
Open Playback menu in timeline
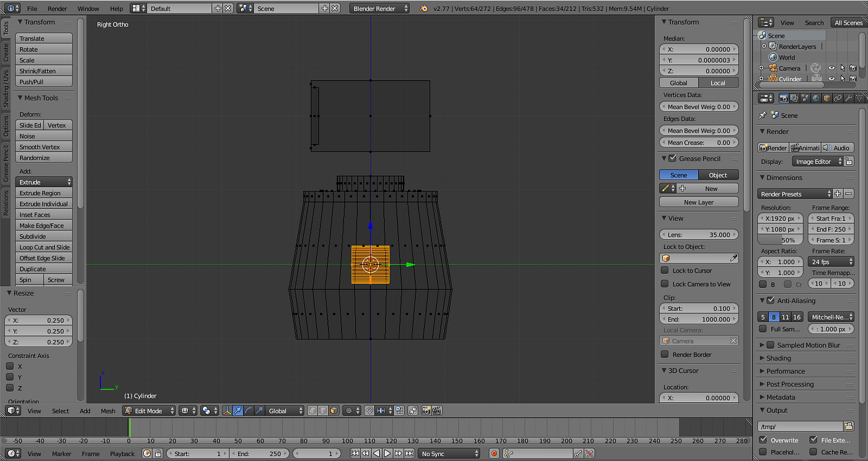point(122,454)
